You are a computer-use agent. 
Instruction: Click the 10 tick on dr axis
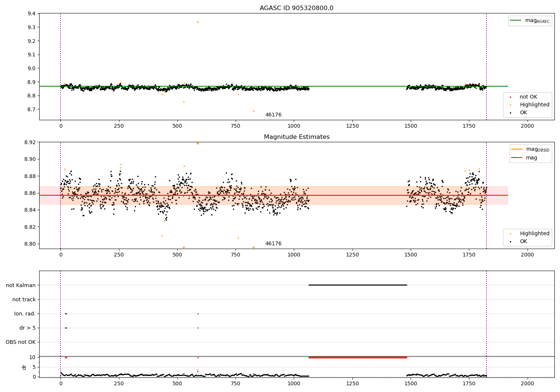coord(32,357)
